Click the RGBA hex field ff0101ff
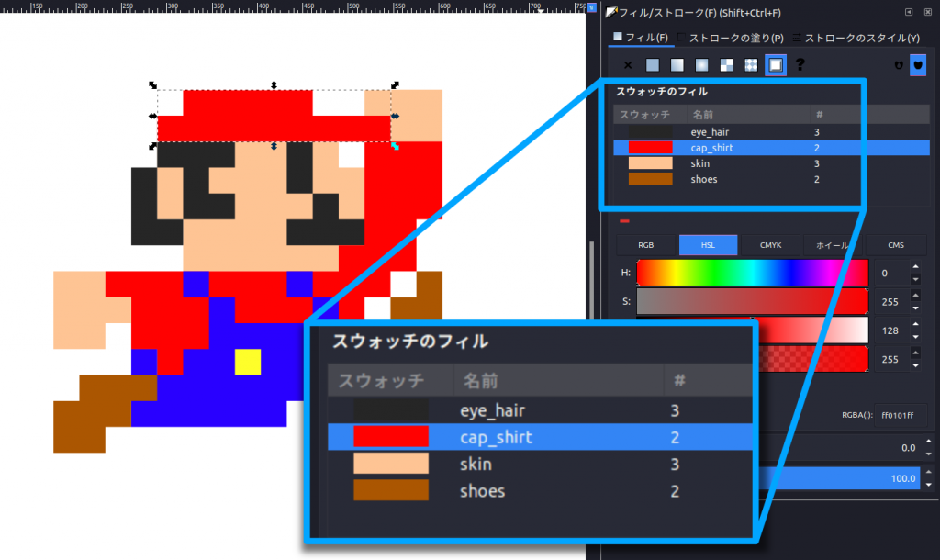 901,415
